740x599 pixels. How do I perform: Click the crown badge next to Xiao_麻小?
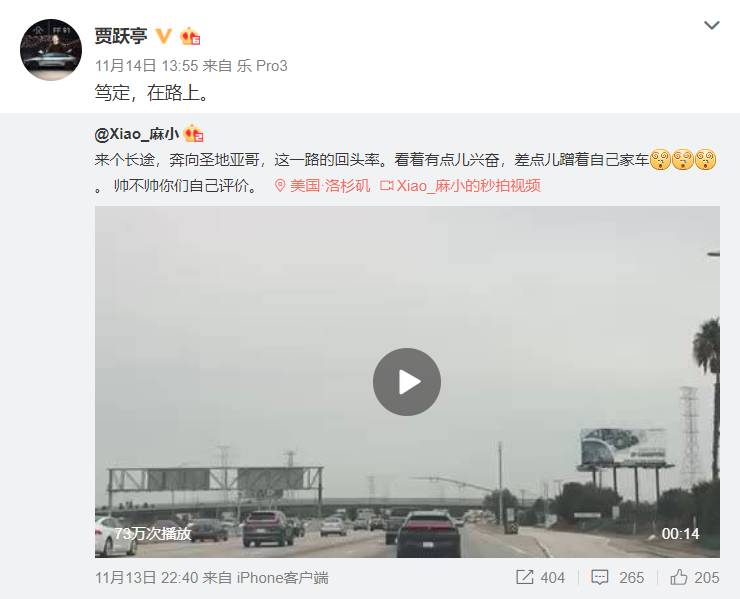193,134
